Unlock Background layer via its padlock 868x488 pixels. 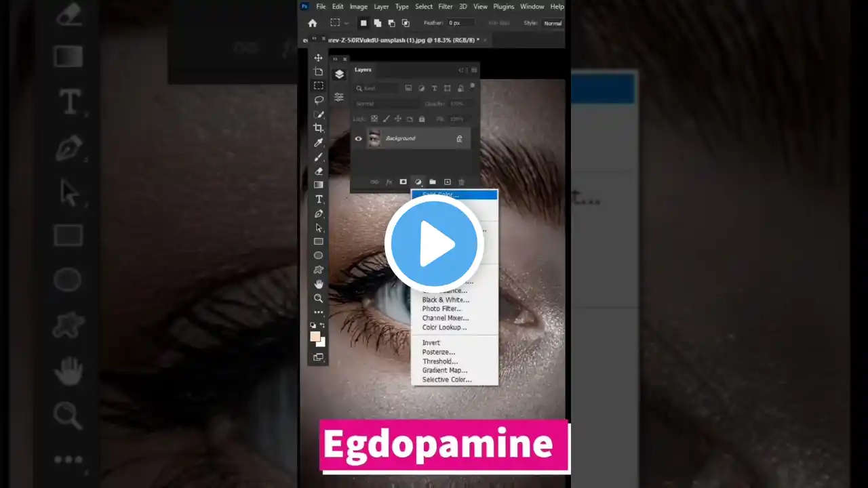(459, 138)
